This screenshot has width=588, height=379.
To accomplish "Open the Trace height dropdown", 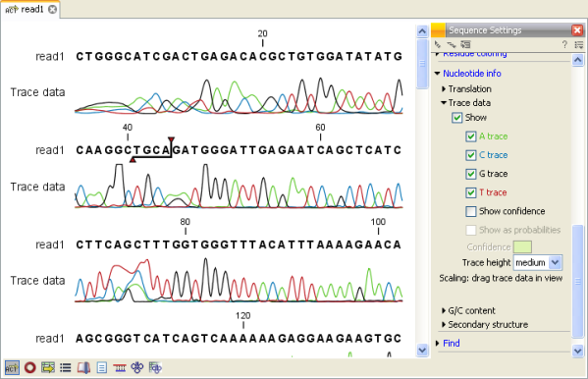I will coord(537,262).
